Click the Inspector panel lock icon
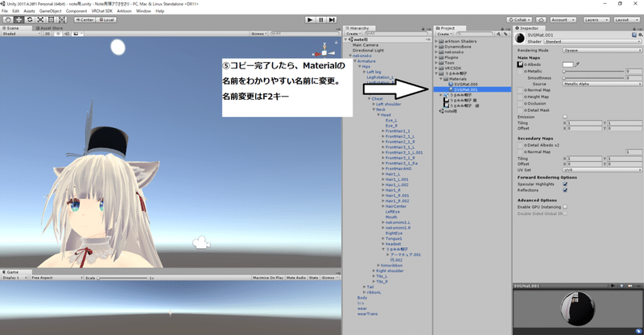The width and height of the screenshot is (644, 335). tap(636, 29)
